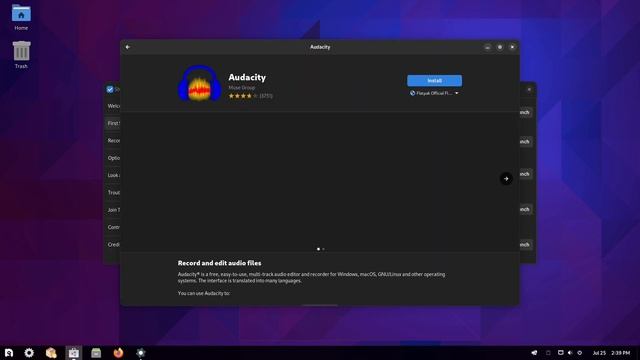Click the (3751) review count

pyautogui.click(x=266, y=96)
